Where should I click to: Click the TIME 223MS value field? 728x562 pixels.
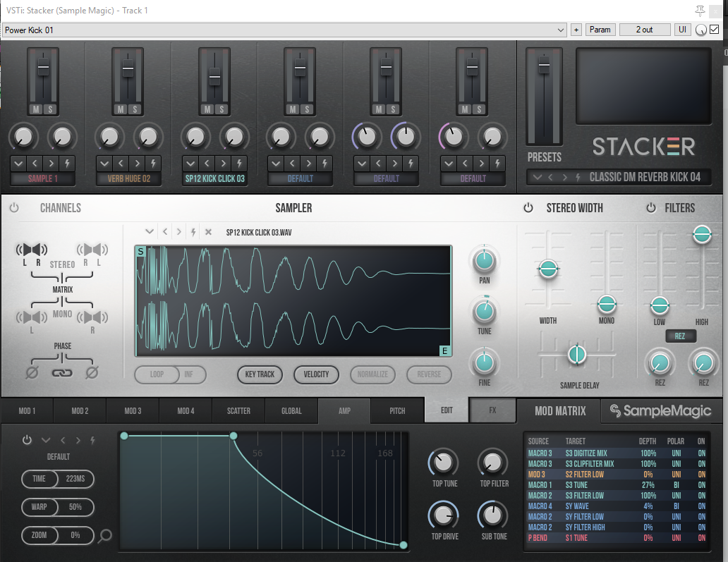pos(75,479)
